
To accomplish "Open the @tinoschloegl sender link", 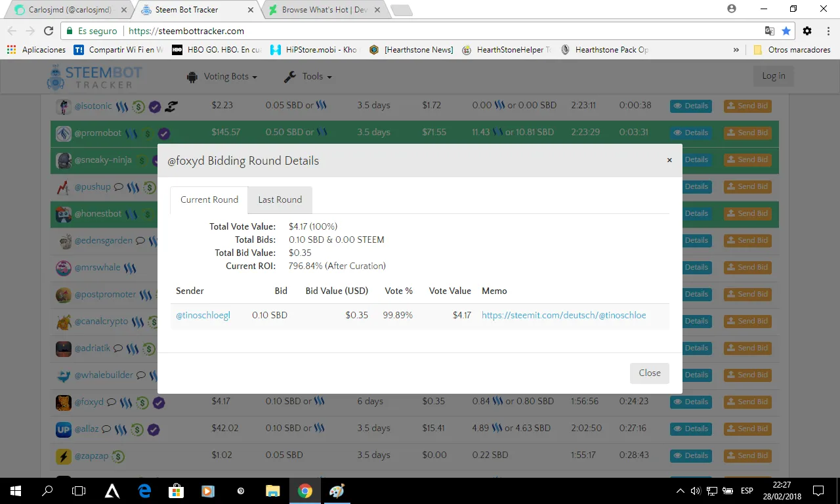I will click(x=203, y=315).
